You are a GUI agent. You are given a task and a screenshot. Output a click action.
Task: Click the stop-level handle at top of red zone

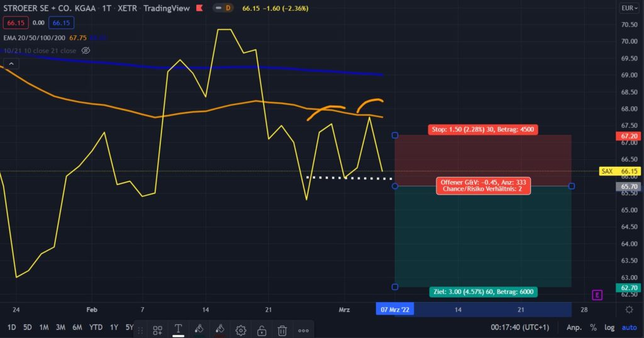[x=395, y=135]
